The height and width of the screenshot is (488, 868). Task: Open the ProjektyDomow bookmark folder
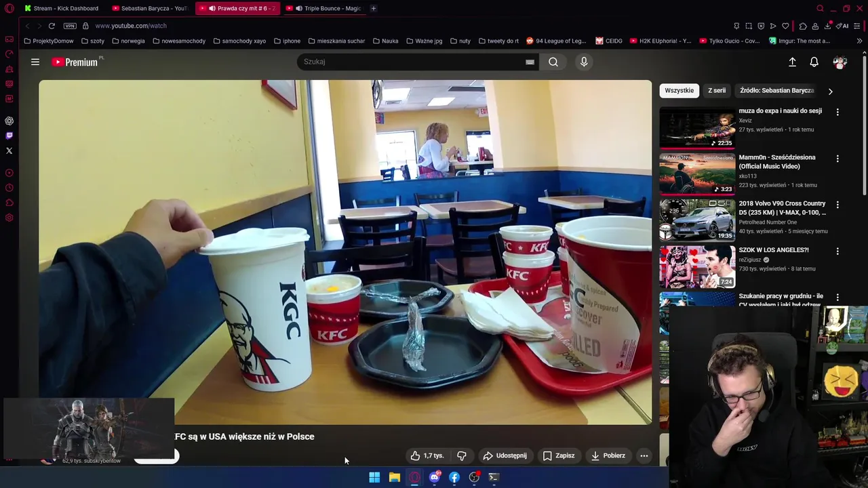pyautogui.click(x=49, y=41)
